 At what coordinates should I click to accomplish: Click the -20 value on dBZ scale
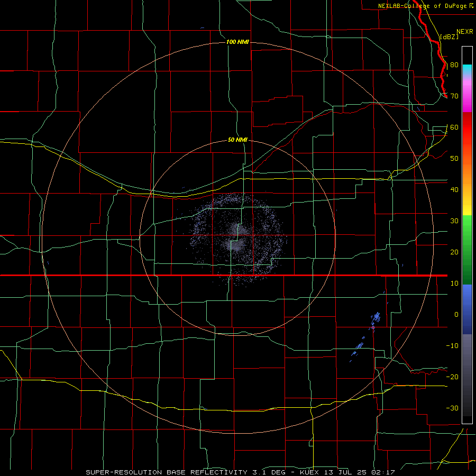tap(452, 377)
